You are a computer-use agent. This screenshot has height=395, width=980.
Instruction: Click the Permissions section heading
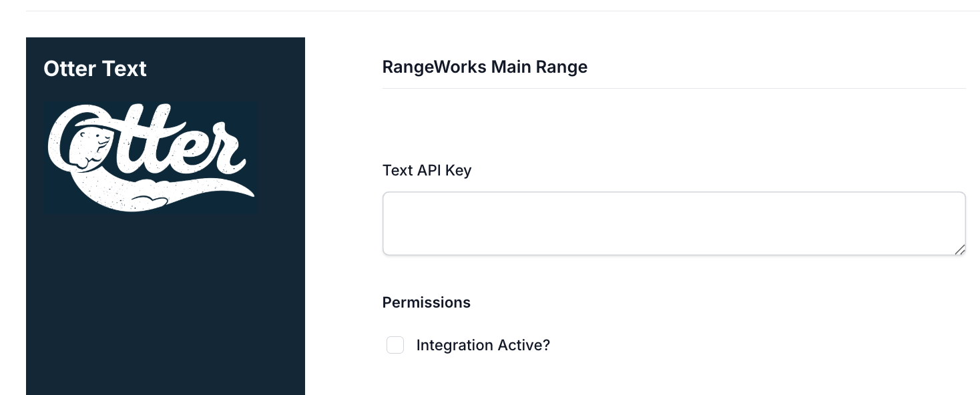pyautogui.click(x=427, y=302)
